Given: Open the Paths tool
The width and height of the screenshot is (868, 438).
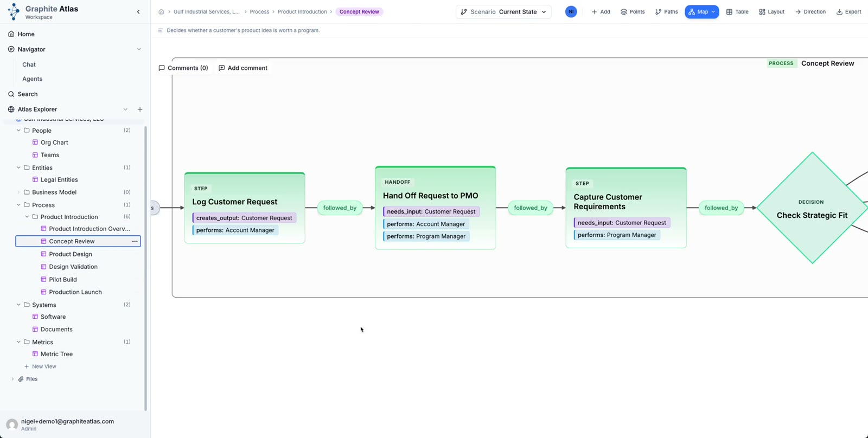Looking at the screenshot, I should [x=667, y=12].
